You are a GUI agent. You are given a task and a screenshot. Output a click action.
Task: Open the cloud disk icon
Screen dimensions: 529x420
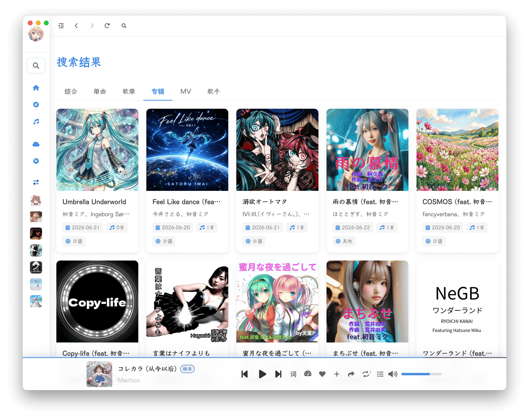36,144
